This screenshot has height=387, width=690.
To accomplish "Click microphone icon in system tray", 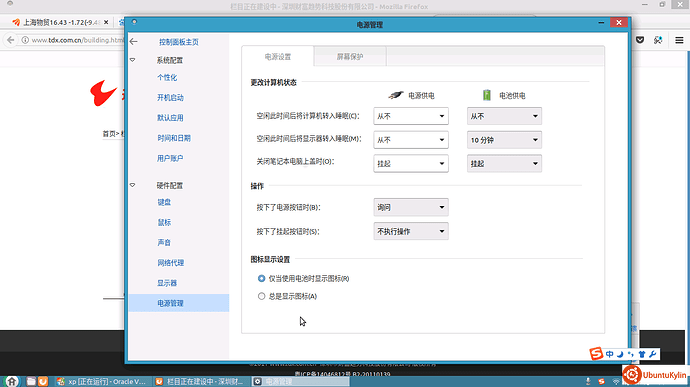I will click(588, 381).
